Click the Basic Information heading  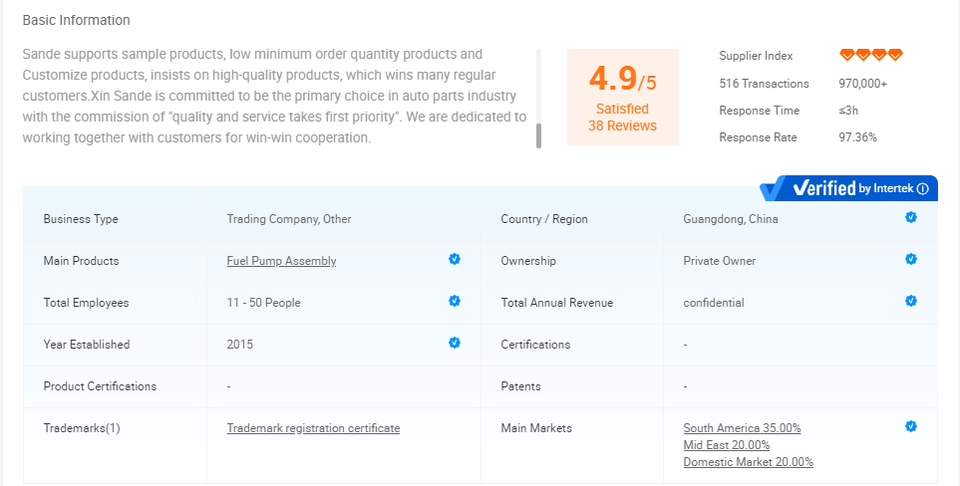(x=76, y=20)
